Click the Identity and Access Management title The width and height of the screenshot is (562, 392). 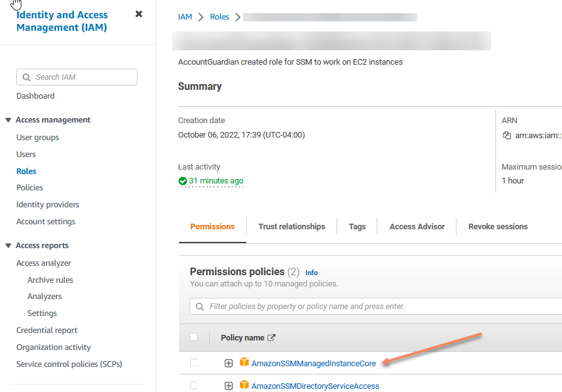pos(62,21)
